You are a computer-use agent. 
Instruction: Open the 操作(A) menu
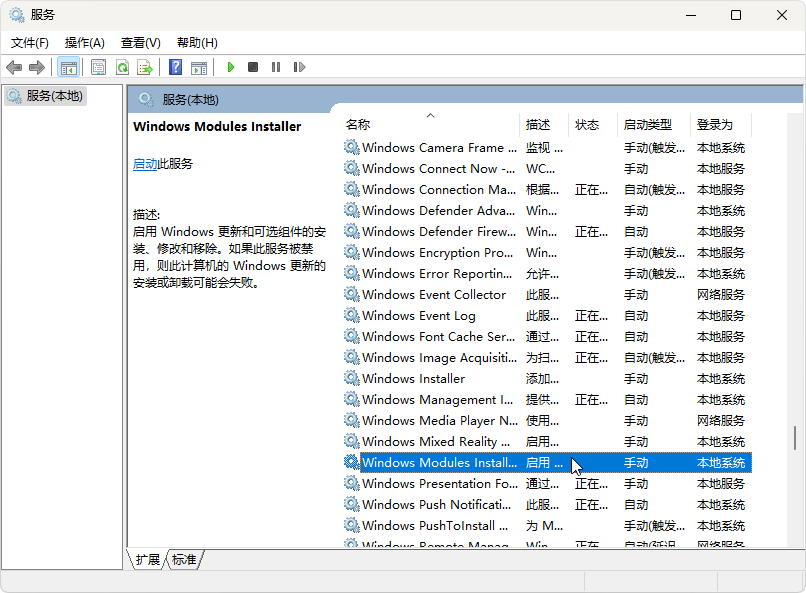(x=84, y=43)
